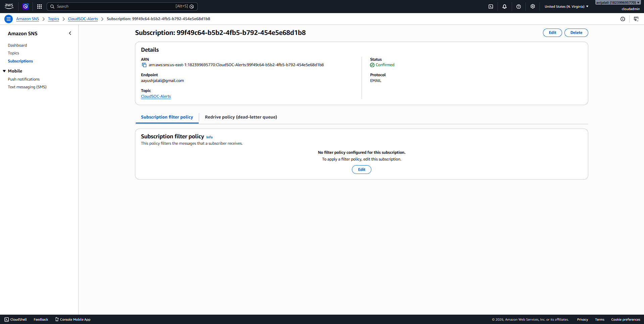This screenshot has width=644, height=324.
Task: Launch CloudShell from the footer
Action: (x=15, y=319)
